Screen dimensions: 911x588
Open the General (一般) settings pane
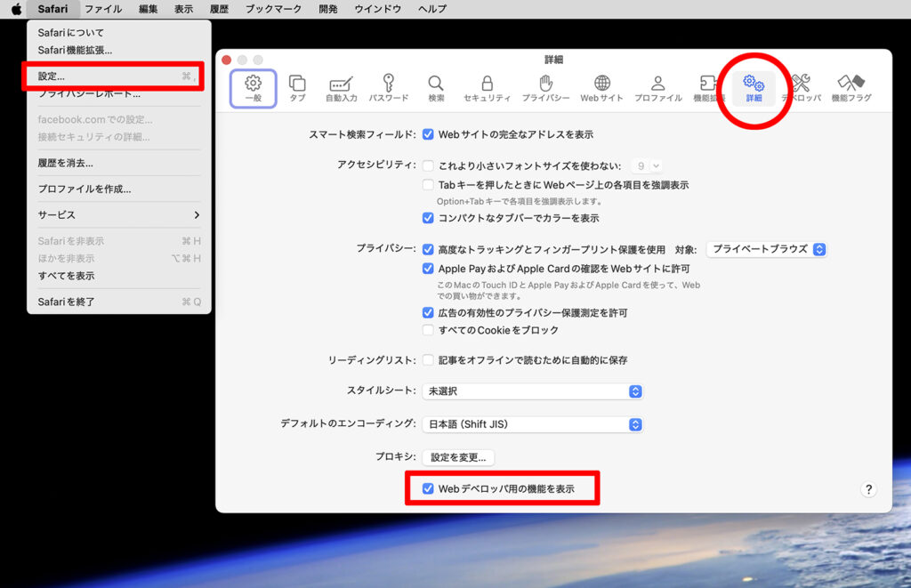pos(253,88)
